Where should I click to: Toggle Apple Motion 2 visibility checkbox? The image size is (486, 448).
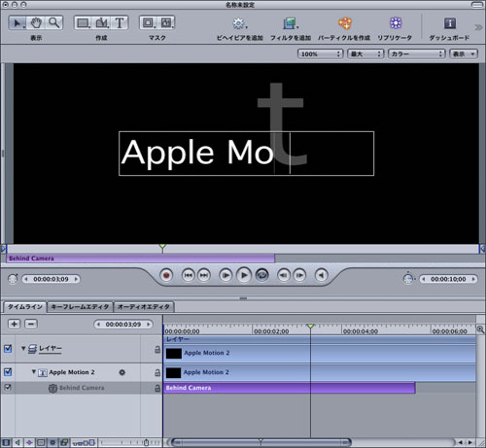click(x=8, y=372)
